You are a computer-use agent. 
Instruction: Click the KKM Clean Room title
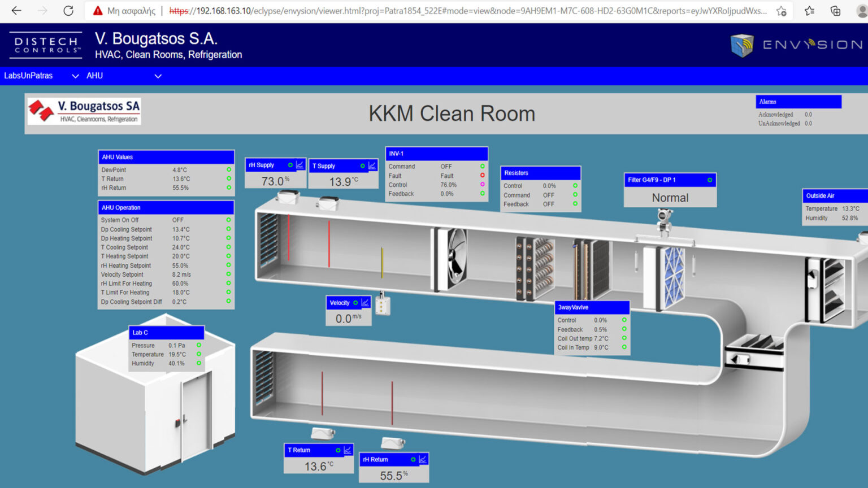(452, 114)
